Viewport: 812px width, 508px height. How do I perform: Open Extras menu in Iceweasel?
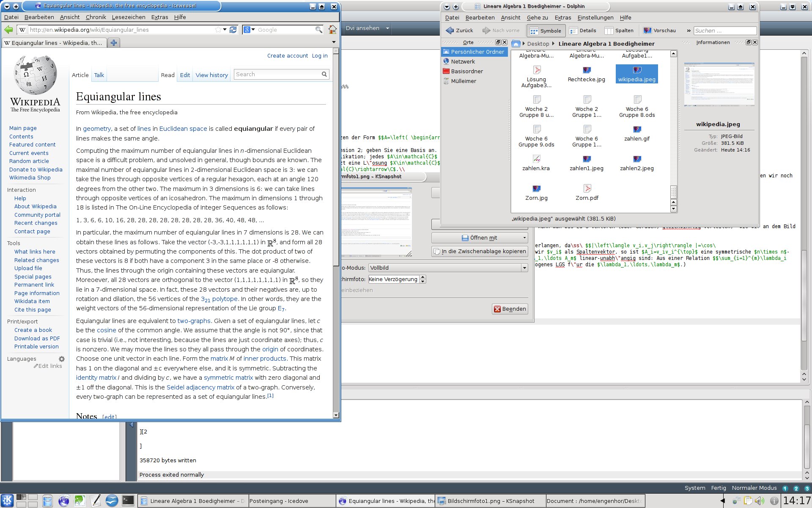159,17
